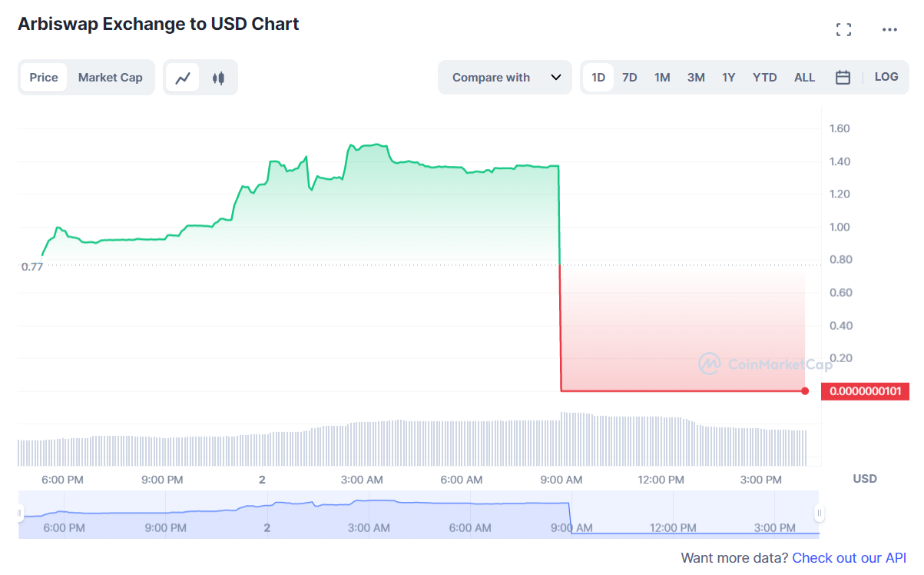
Task: Click the 3:00 AM main chart axis label
Action: click(362, 480)
